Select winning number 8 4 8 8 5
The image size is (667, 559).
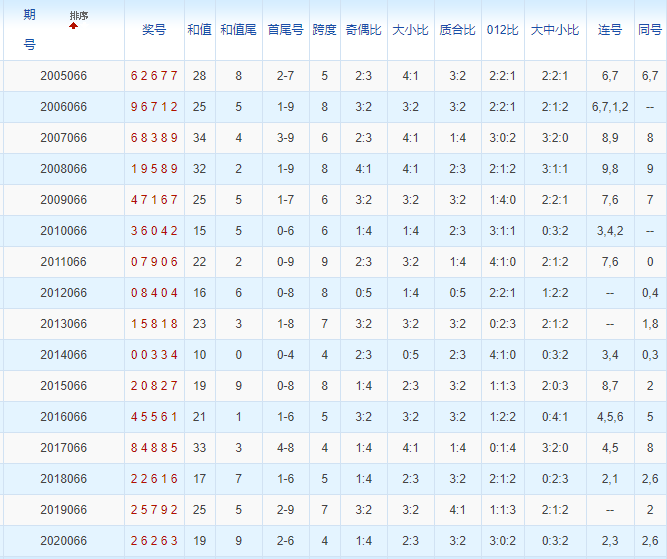(154, 448)
